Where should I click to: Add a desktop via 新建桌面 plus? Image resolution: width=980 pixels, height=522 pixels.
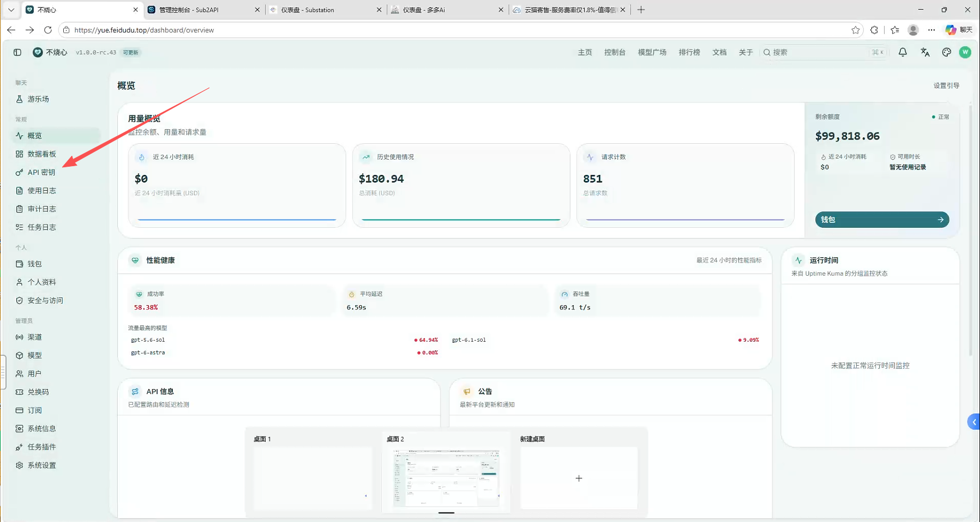[579, 478]
